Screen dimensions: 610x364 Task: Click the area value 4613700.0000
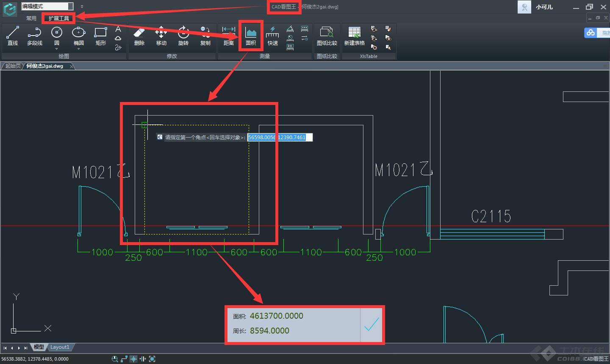(276, 316)
